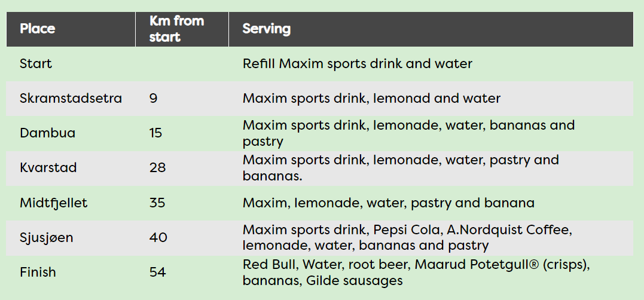644x300 pixels.
Task: Select the 54 km distance value
Action: [x=157, y=272]
